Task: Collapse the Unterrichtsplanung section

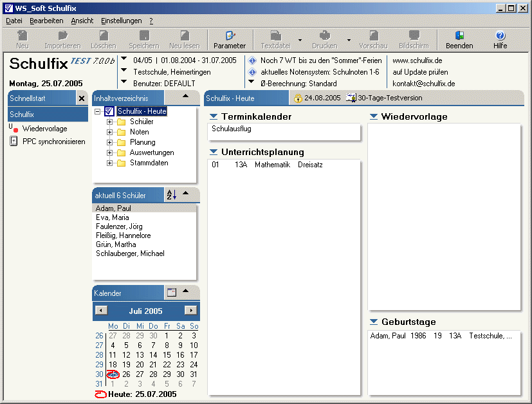Action: click(x=214, y=152)
